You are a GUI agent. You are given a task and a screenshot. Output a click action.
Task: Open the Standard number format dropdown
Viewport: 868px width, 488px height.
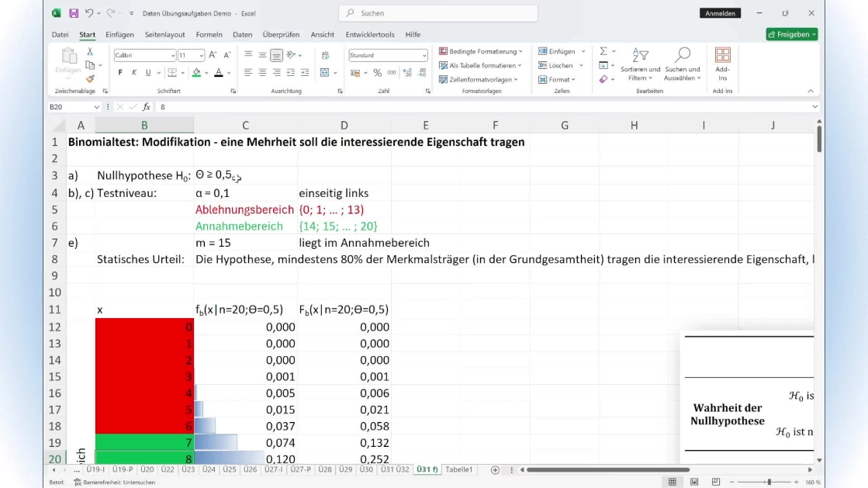pyautogui.click(x=424, y=55)
